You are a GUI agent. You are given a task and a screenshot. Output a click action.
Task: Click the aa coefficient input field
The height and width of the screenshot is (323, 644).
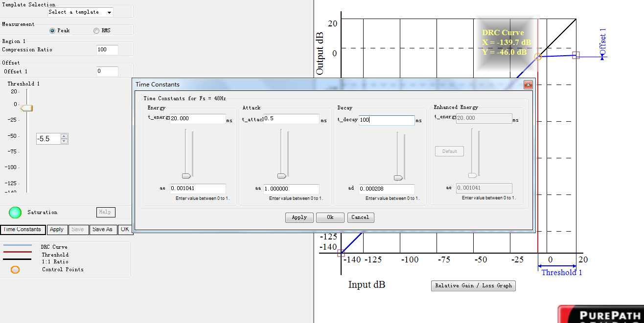tap(291, 189)
